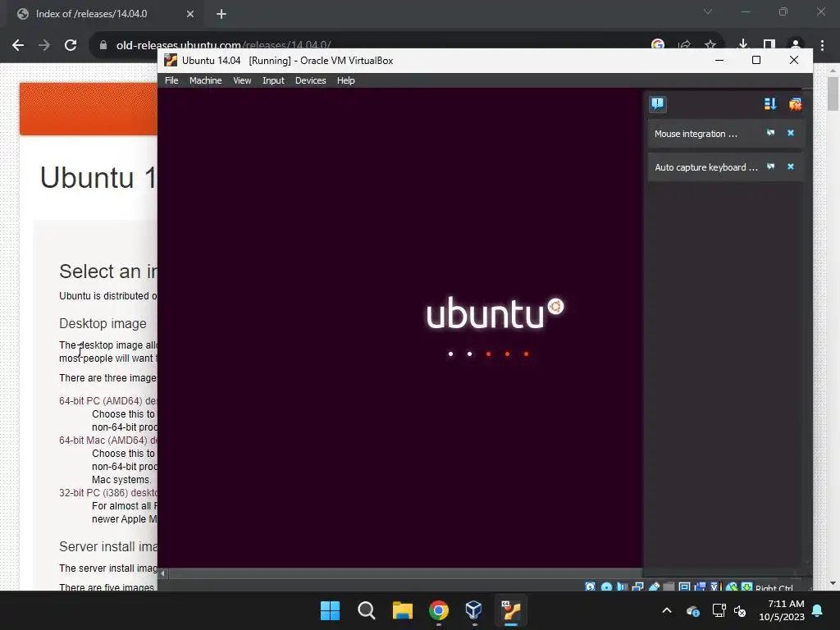Viewport: 840px width, 630px height.
Task: Expand the Auto capture keyboard notification text
Action: tap(706, 167)
